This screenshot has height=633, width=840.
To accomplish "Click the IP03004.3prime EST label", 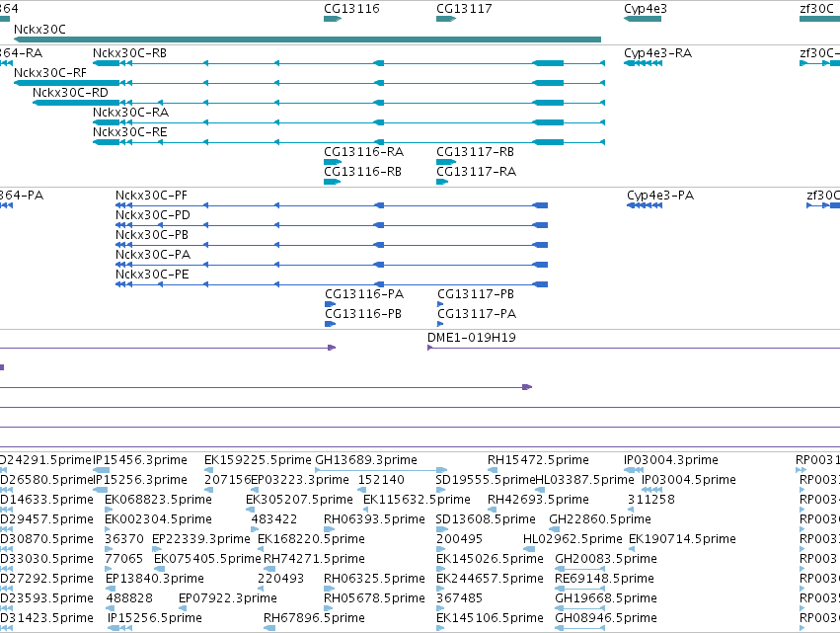I will 670,460.
